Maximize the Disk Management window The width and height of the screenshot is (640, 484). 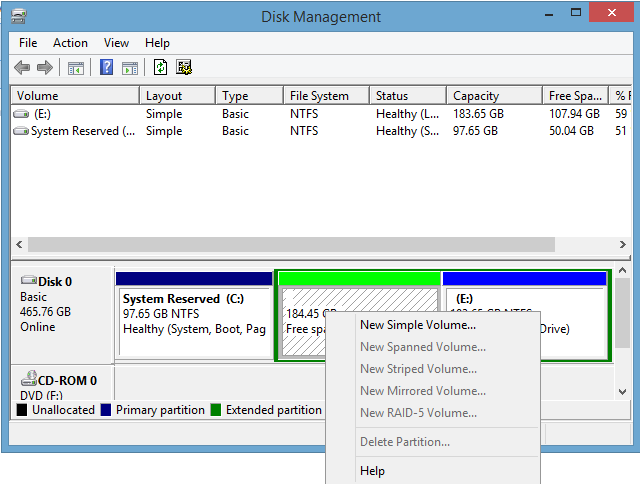(576, 12)
